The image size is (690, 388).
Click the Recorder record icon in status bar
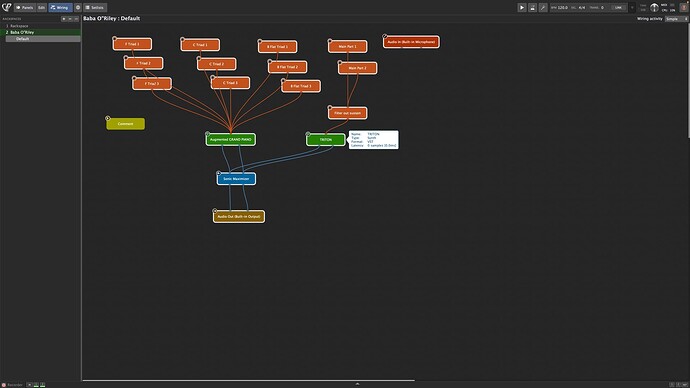4,385
